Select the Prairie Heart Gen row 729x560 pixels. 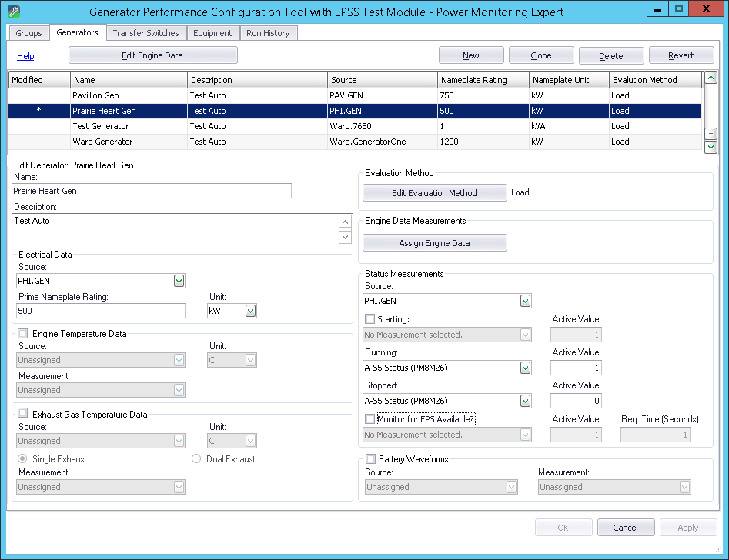pyautogui.click(x=355, y=111)
